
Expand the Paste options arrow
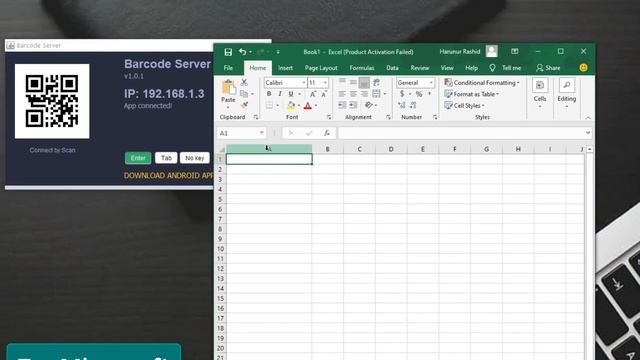(x=228, y=107)
